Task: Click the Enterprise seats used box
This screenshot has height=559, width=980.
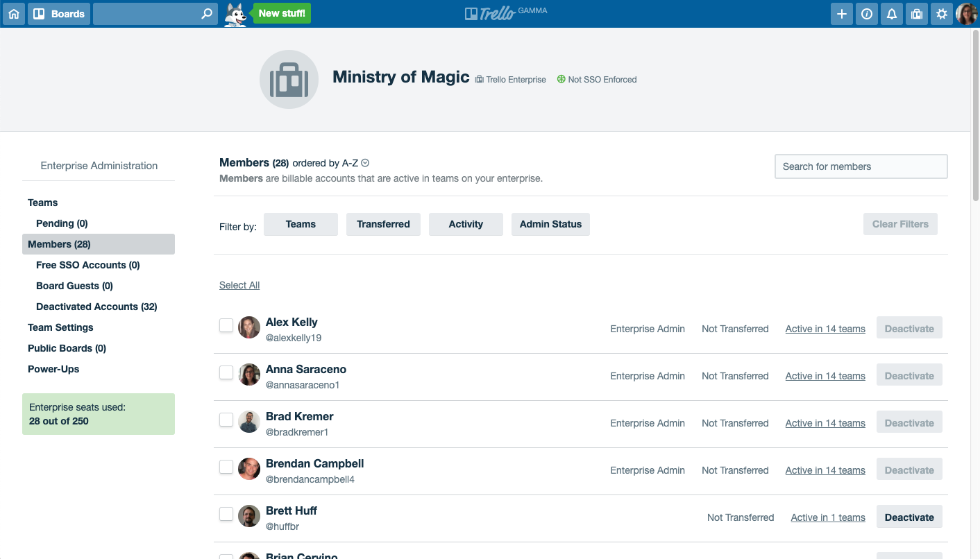Action: pyautogui.click(x=99, y=414)
